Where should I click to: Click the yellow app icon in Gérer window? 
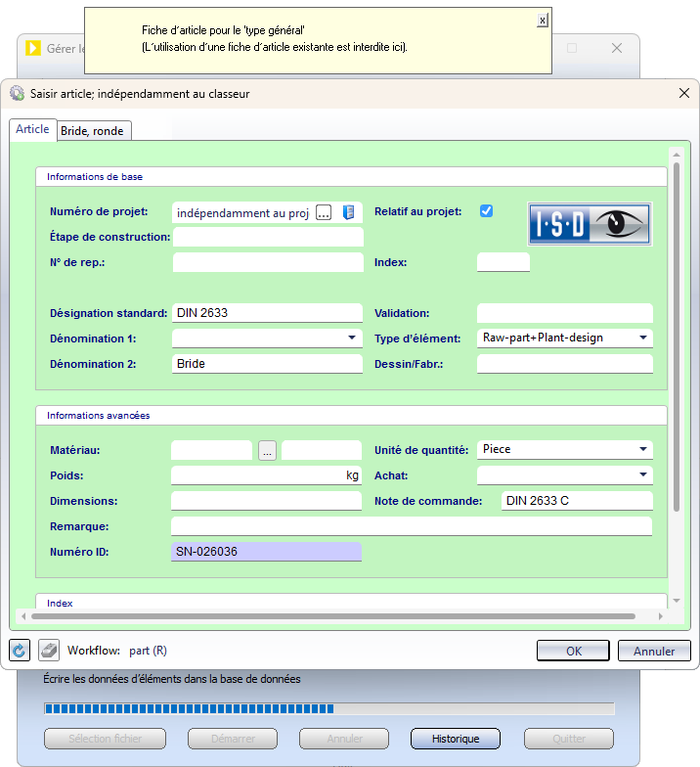(33, 48)
